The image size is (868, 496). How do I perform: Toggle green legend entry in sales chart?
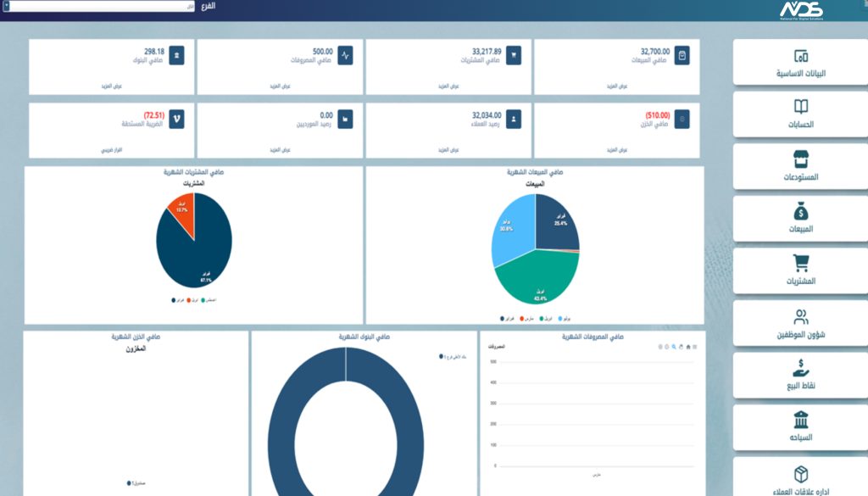click(x=546, y=319)
